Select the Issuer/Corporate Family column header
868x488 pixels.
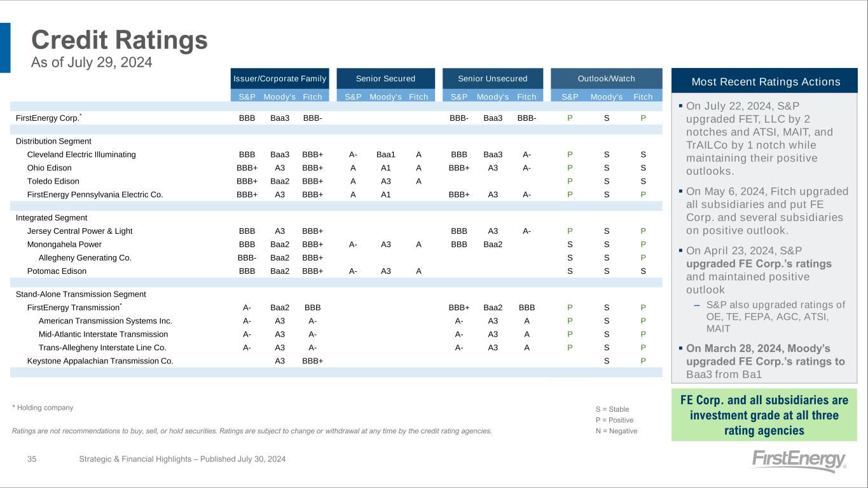pos(280,79)
